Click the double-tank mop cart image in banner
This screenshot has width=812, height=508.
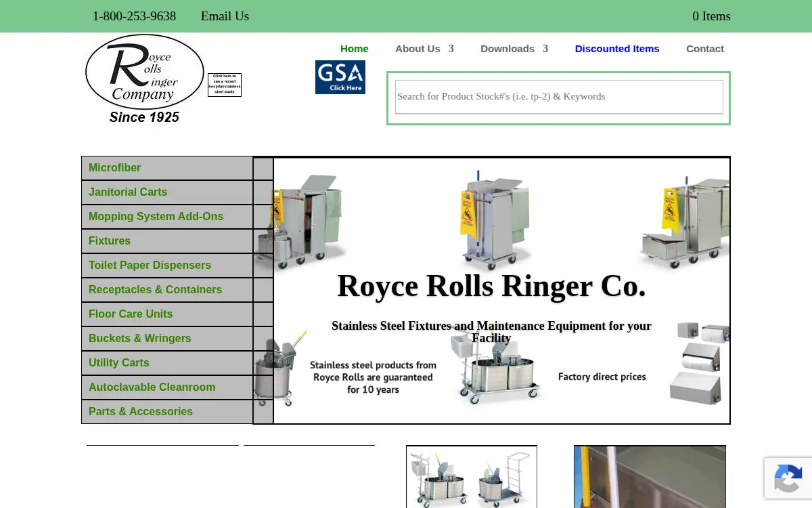(495, 366)
